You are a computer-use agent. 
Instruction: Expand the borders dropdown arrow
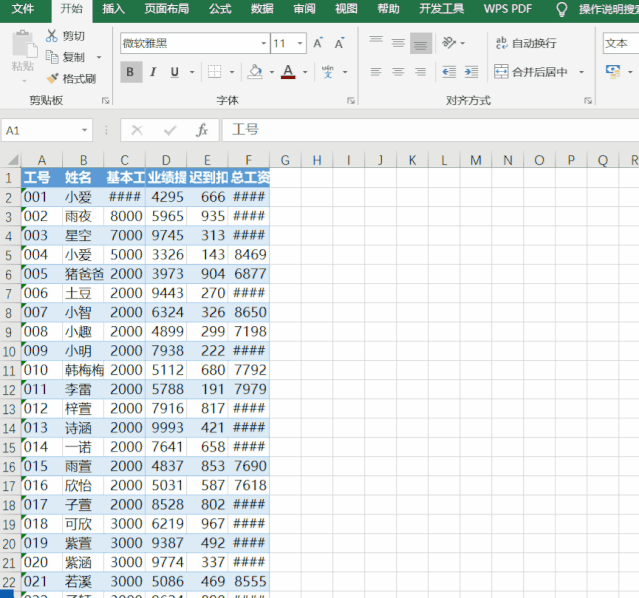pos(232,72)
